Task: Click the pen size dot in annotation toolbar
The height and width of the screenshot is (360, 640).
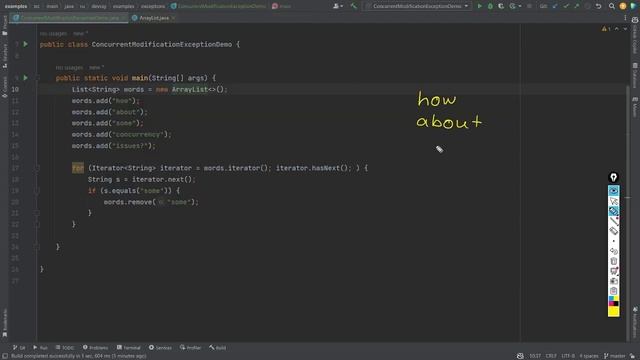Action: coord(613,241)
